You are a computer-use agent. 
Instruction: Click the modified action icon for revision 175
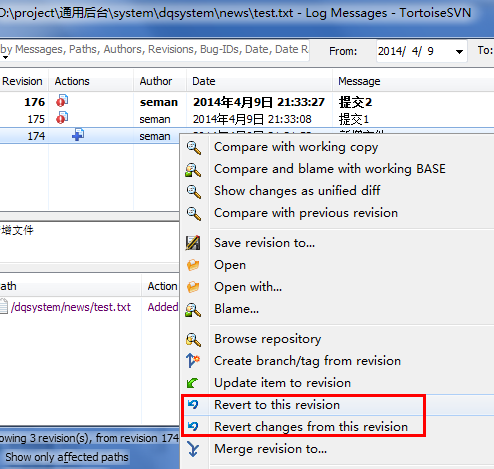click(x=62, y=118)
